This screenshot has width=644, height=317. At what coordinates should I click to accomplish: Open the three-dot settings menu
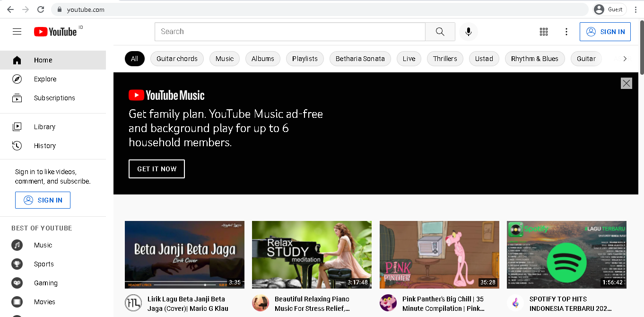click(x=566, y=32)
